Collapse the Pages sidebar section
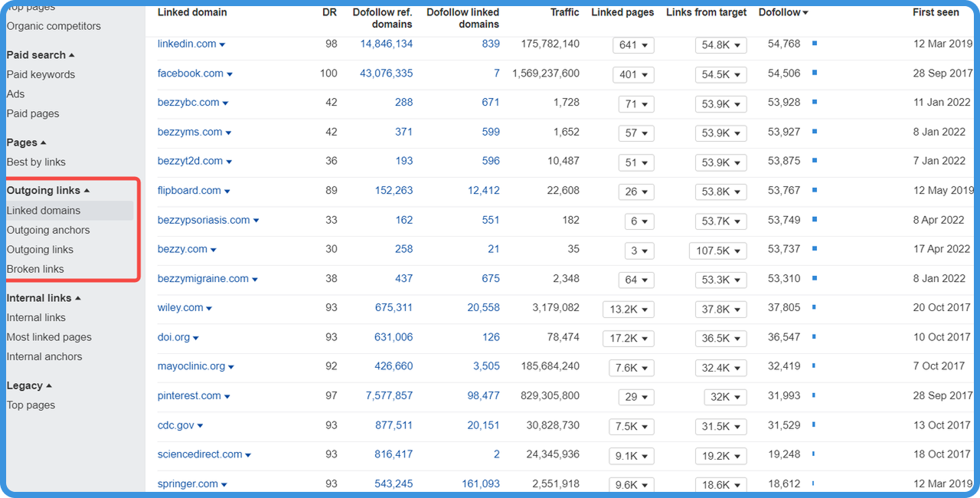This screenshot has height=498, width=980. point(26,143)
